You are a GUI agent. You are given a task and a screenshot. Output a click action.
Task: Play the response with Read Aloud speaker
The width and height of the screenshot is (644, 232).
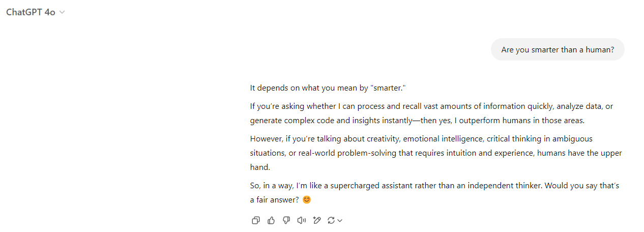pyautogui.click(x=302, y=220)
